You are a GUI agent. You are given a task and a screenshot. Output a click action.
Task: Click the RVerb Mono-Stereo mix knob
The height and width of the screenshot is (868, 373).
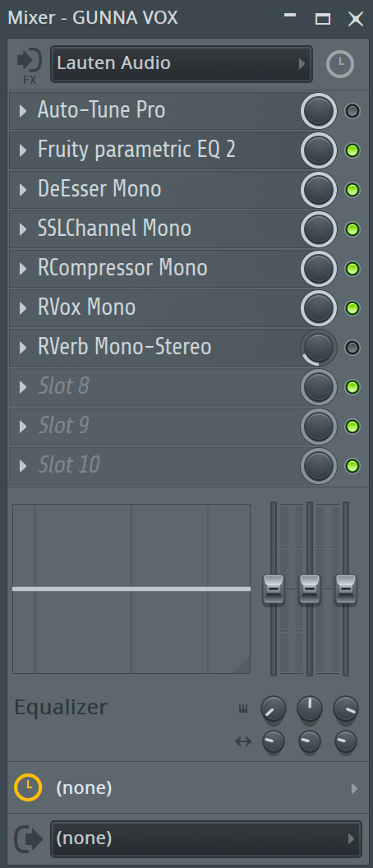(x=319, y=348)
